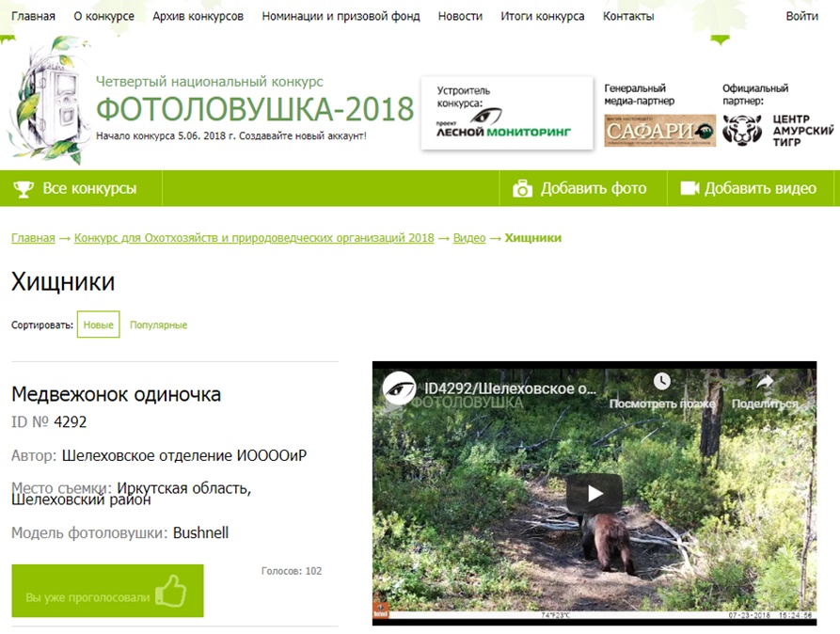Click the Медвежонок одиночка entry title

tap(117, 394)
